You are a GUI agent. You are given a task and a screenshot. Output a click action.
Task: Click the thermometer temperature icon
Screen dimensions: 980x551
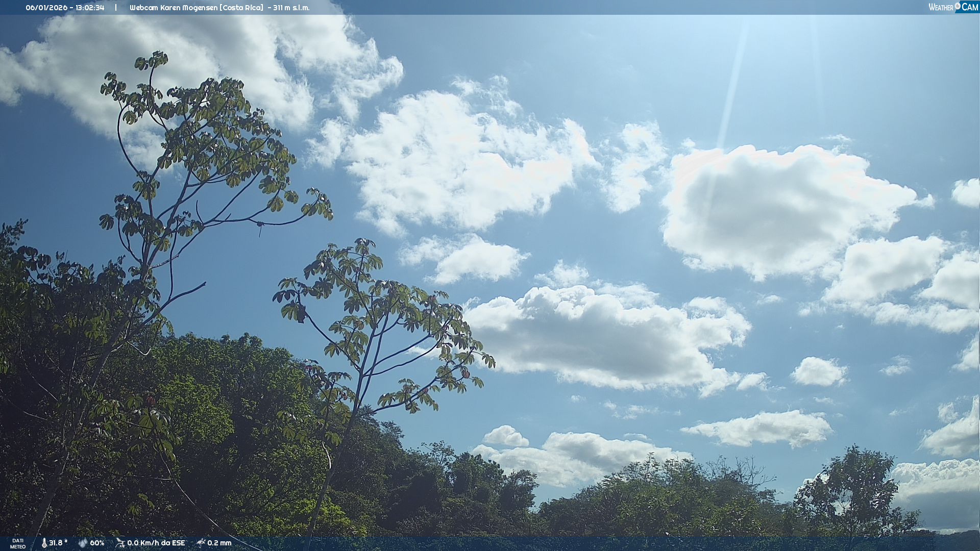click(44, 543)
